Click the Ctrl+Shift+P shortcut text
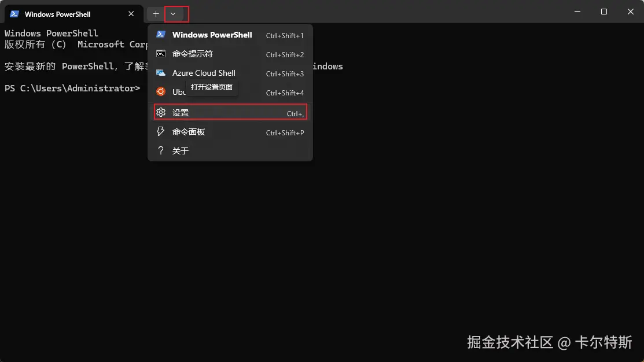The width and height of the screenshot is (644, 362). point(285,133)
